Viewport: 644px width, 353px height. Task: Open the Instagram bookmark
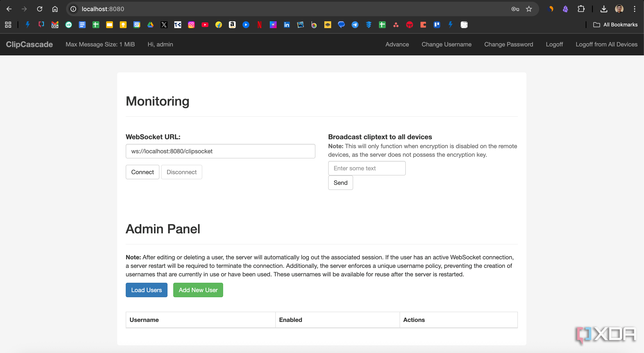pyautogui.click(x=191, y=25)
